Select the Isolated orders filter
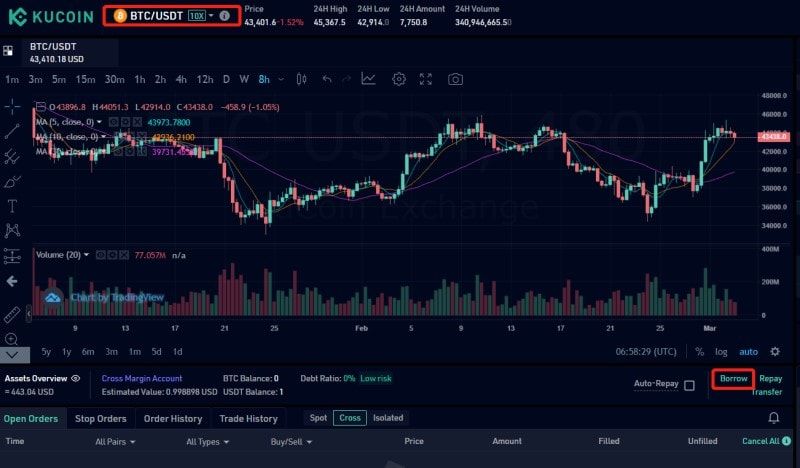 tap(388, 417)
